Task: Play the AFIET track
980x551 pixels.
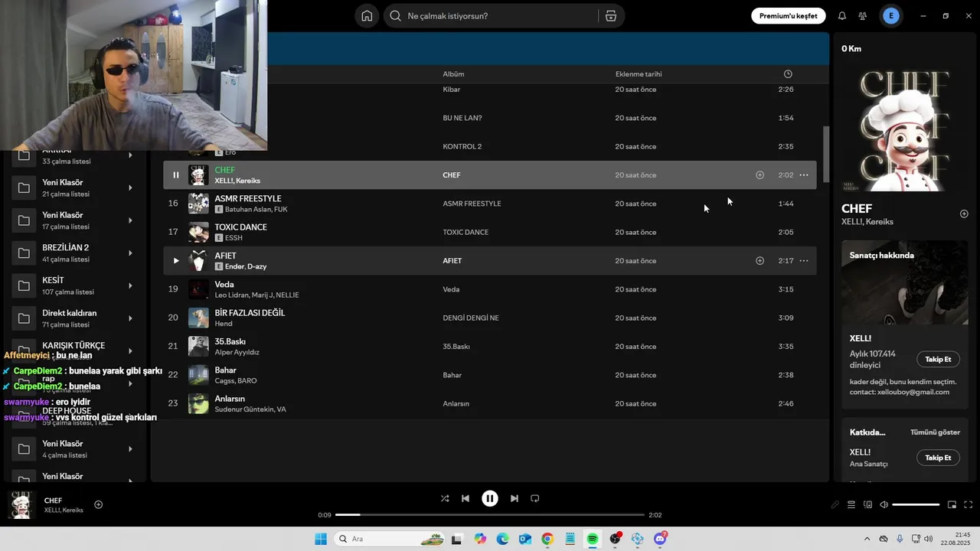Action: coord(175,261)
